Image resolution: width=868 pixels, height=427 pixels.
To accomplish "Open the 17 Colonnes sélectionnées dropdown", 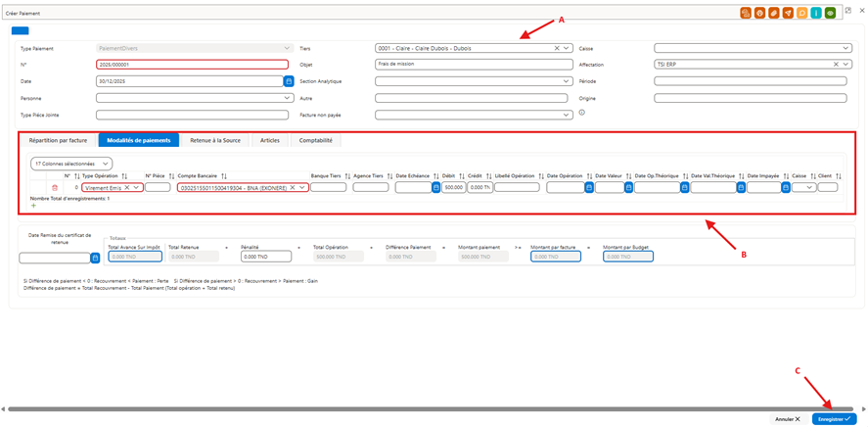I will click(72, 164).
